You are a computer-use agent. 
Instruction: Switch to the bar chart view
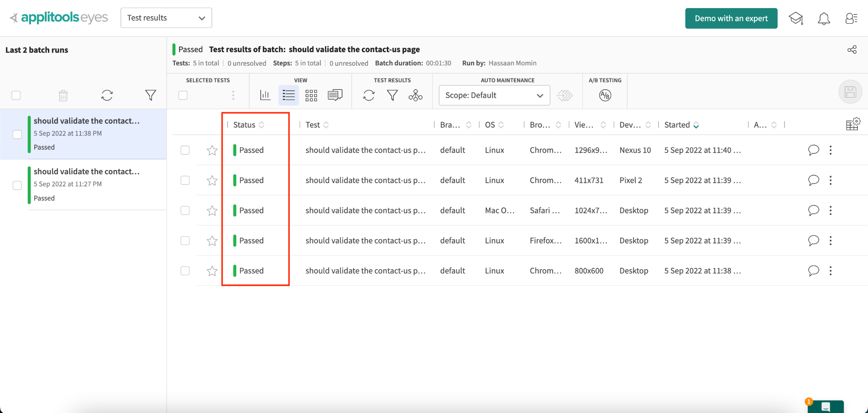click(x=265, y=95)
